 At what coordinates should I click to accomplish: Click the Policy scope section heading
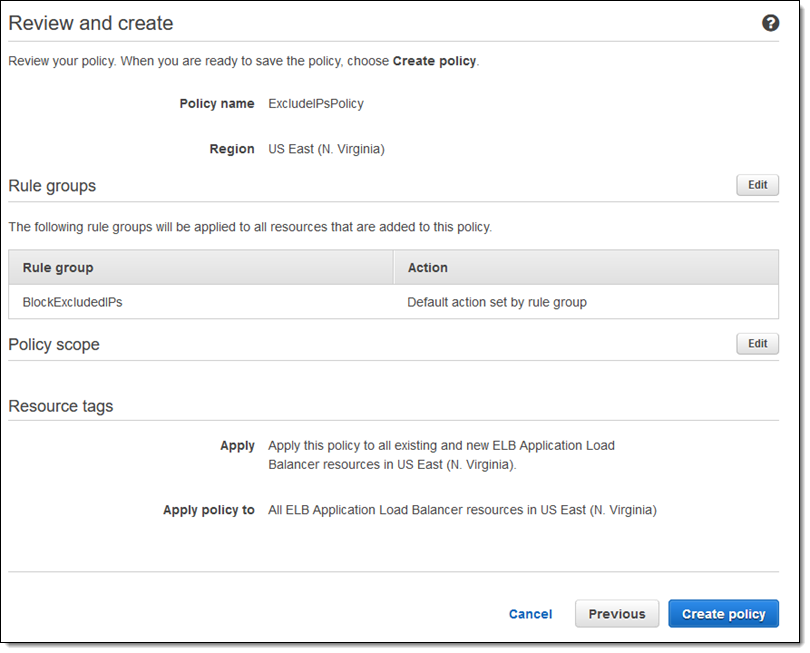tap(54, 345)
